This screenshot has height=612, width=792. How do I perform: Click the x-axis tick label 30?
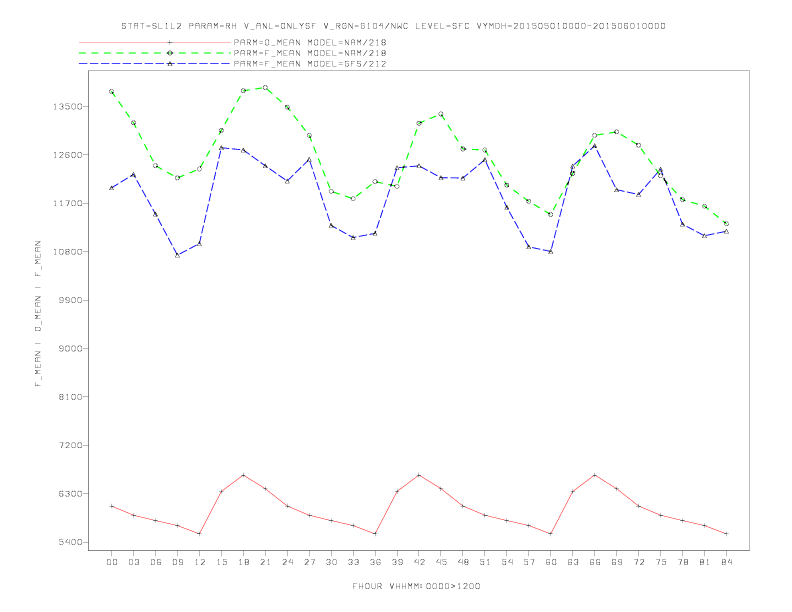tap(331, 562)
